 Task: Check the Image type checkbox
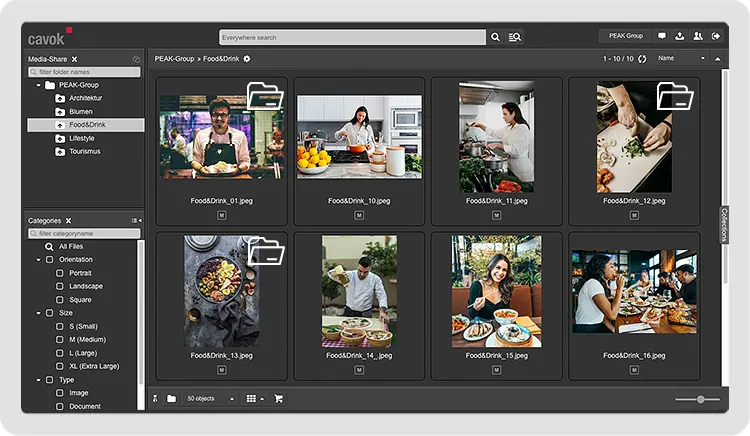[59, 393]
